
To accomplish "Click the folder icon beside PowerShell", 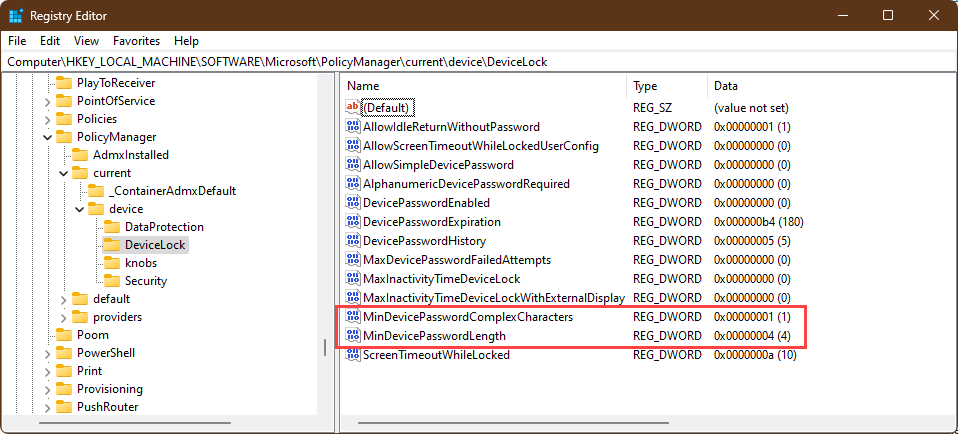I will [64, 353].
